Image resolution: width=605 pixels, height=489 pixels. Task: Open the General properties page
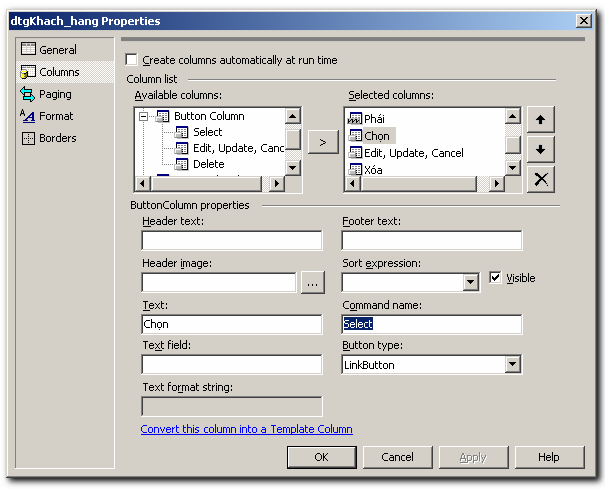coord(57,50)
